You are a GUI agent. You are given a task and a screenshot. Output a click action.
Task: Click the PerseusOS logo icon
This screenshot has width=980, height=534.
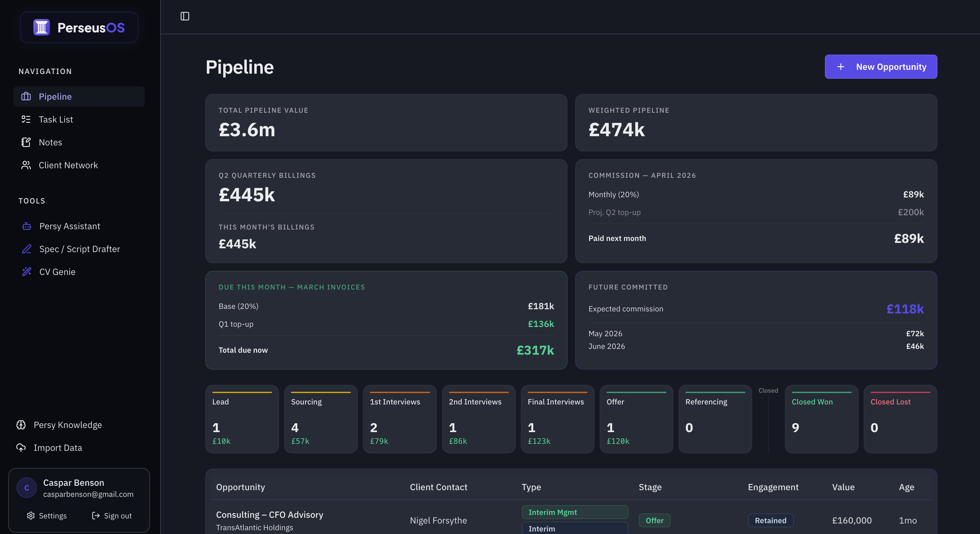tap(41, 27)
